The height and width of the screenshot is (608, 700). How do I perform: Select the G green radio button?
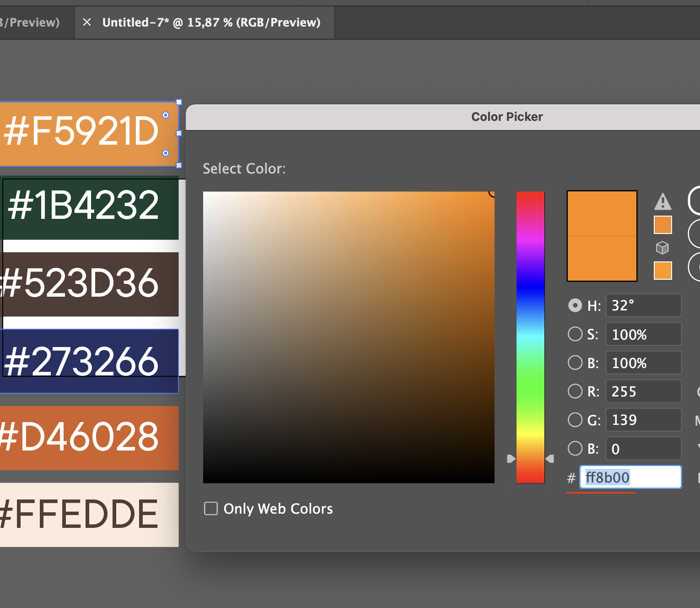575,420
